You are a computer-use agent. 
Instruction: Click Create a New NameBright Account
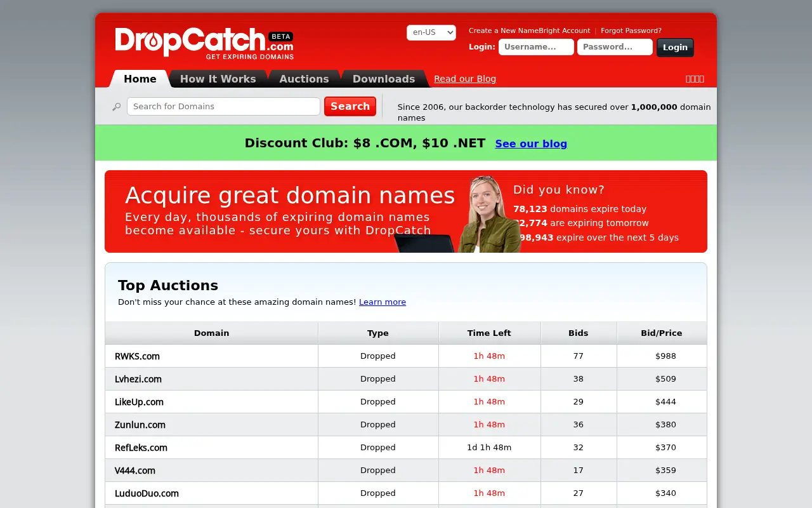pyautogui.click(x=529, y=30)
